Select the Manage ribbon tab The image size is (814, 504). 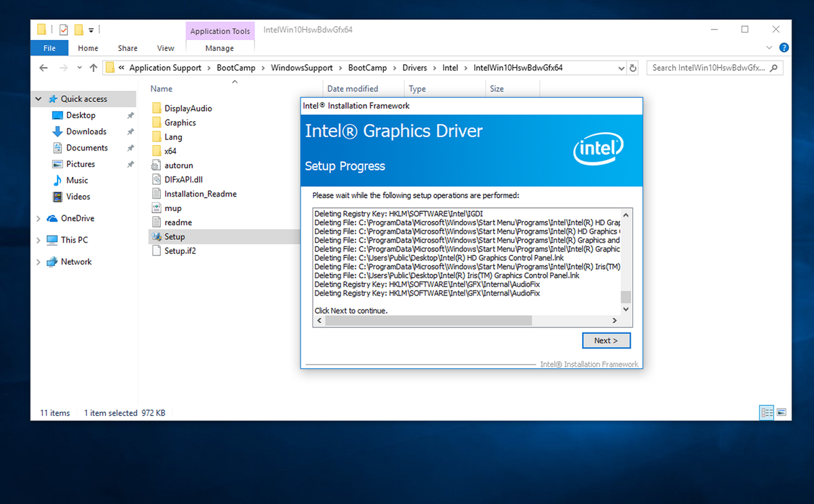[220, 48]
